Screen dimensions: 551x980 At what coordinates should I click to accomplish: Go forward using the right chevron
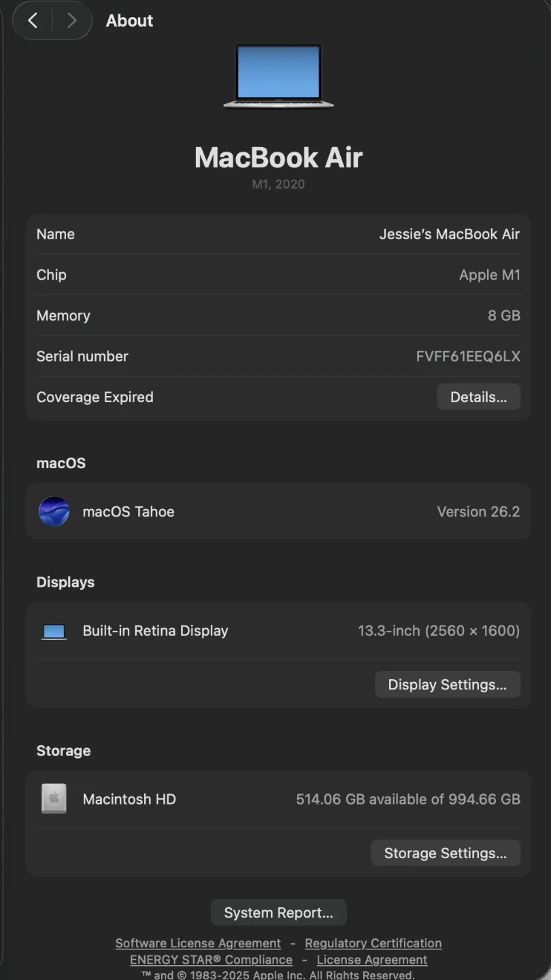click(71, 20)
